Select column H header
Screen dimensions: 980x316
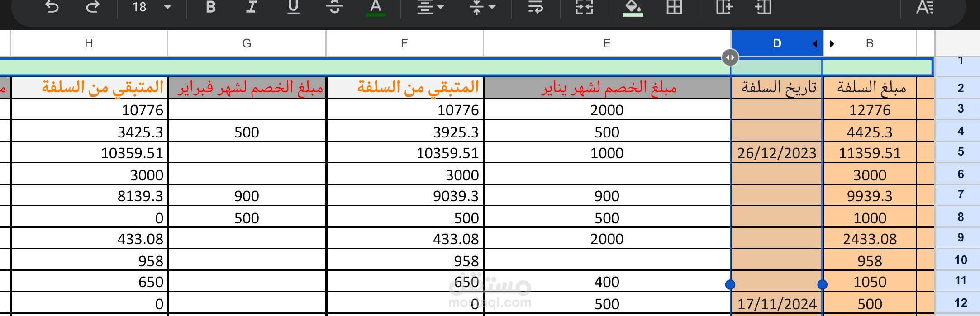tap(89, 43)
